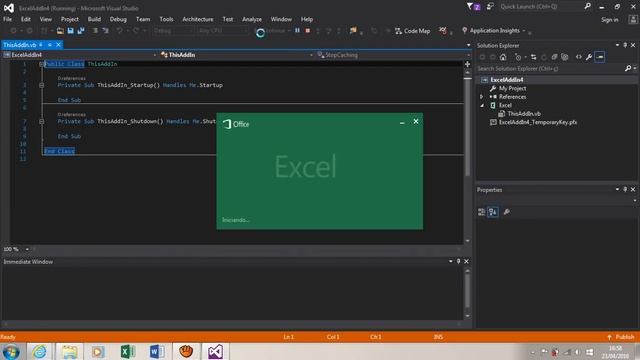640x360 pixels.
Task: Open Excel from the taskbar
Action: click(x=128, y=351)
